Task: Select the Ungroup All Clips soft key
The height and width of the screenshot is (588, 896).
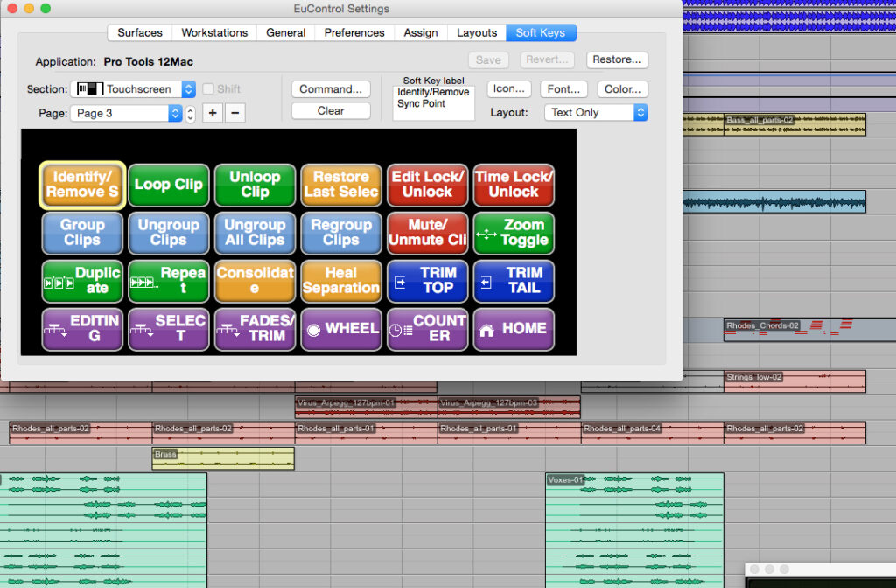Action: coord(255,233)
